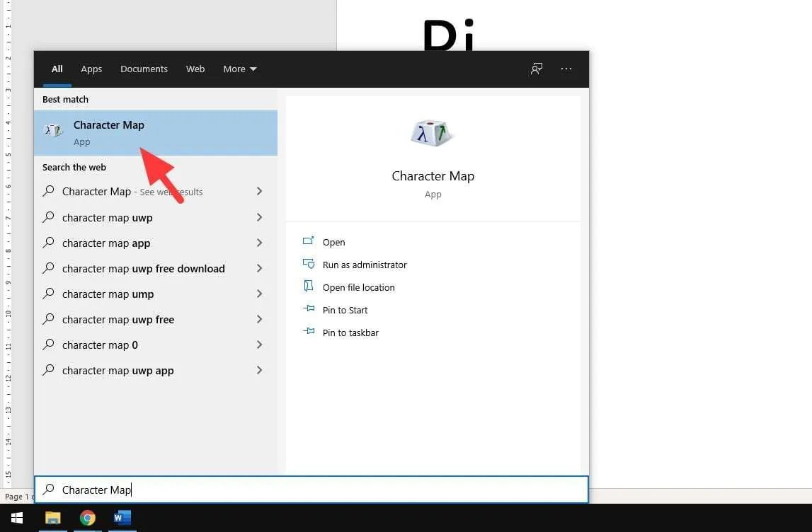Screen dimensions: 812x532
Task: Click magnifier icon beside 'character map uwp app'
Action: point(49,369)
